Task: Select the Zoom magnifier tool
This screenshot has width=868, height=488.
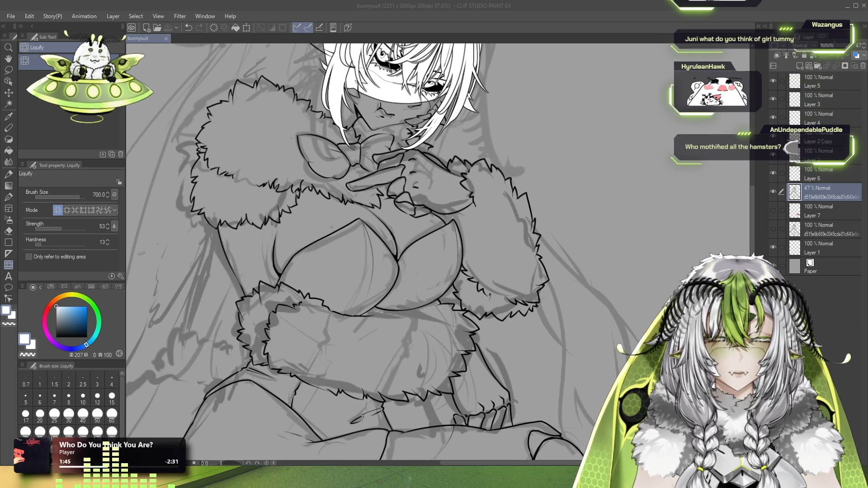Action: 9,47
